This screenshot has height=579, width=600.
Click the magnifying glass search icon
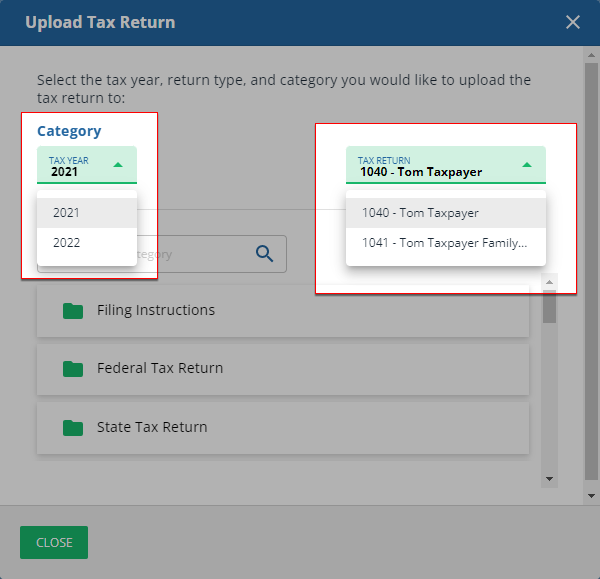pos(265,254)
